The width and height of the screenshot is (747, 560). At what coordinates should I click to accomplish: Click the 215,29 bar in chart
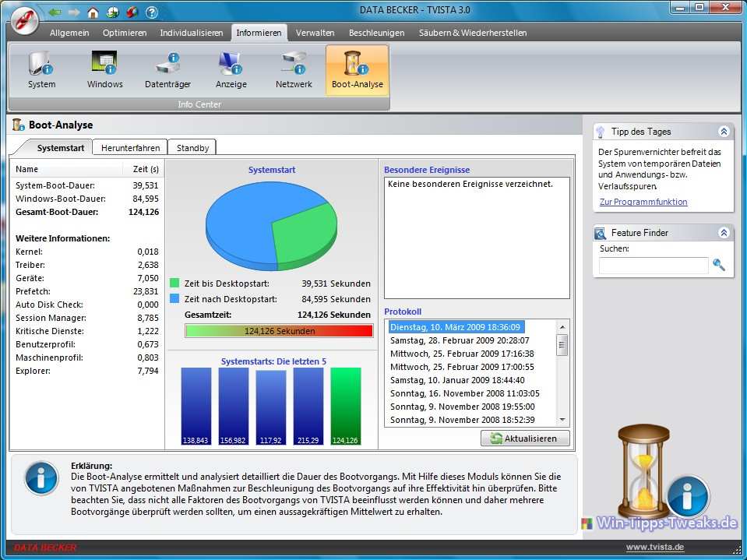(x=308, y=407)
